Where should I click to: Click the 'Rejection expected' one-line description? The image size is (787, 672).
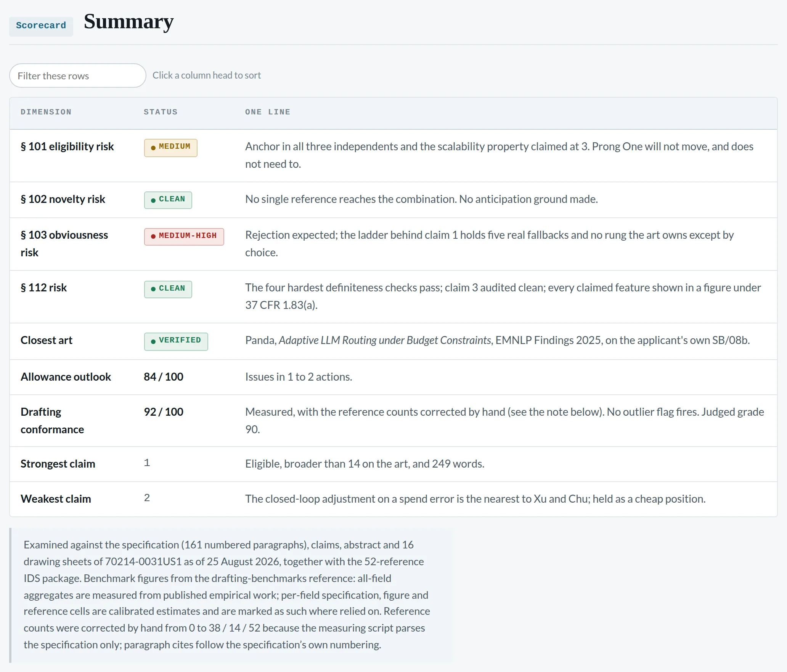pyautogui.click(x=490, y=244)
